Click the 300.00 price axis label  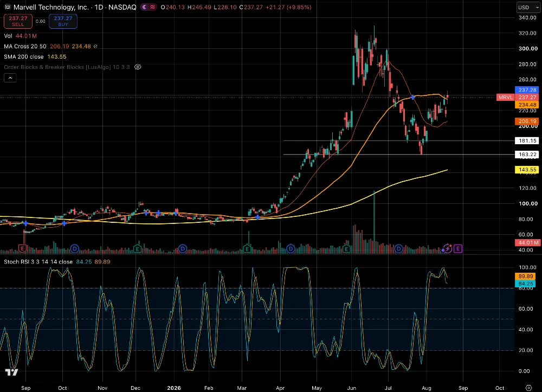click(x=528, y=49)
